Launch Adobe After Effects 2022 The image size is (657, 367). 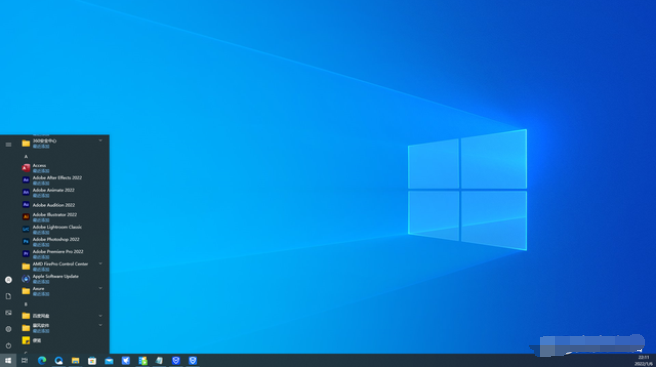point(63,180)
